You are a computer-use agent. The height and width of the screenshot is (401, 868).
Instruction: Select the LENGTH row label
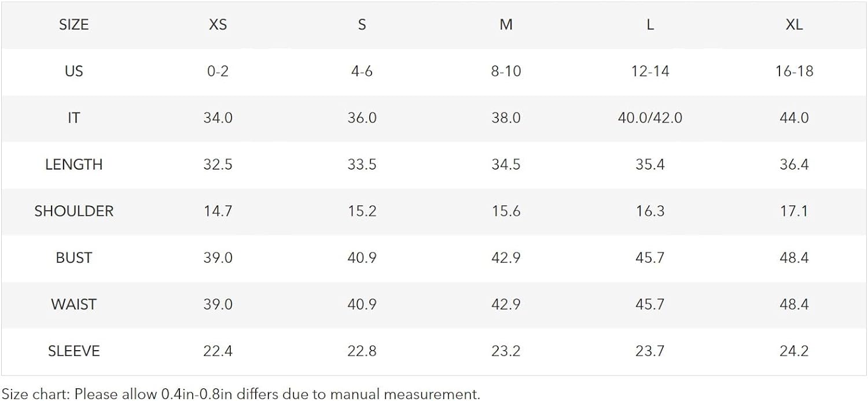(x=73, y=164)
